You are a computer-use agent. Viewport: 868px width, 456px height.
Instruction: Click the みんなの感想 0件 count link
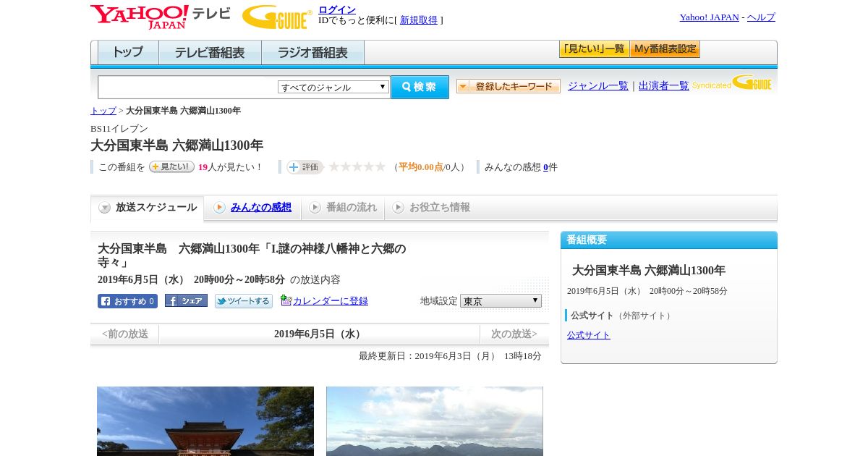point(546,167)
